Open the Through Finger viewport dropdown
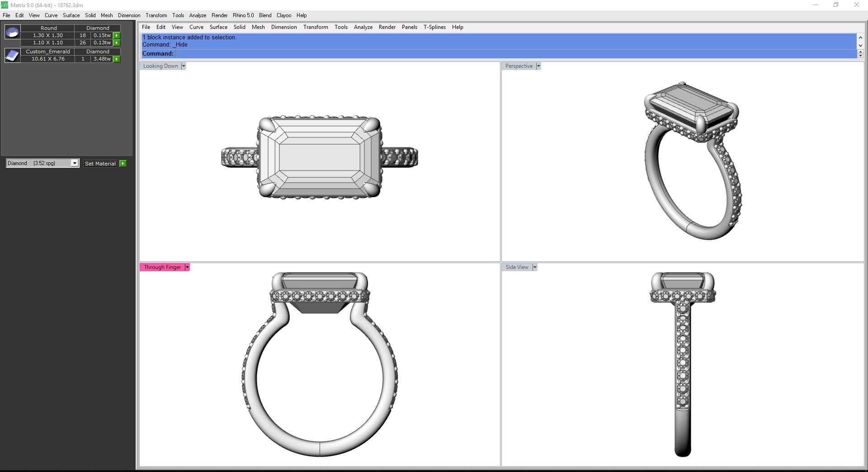The height and width of the screenshot is (472, 868). pyautogui.click(x=187, y=267)
